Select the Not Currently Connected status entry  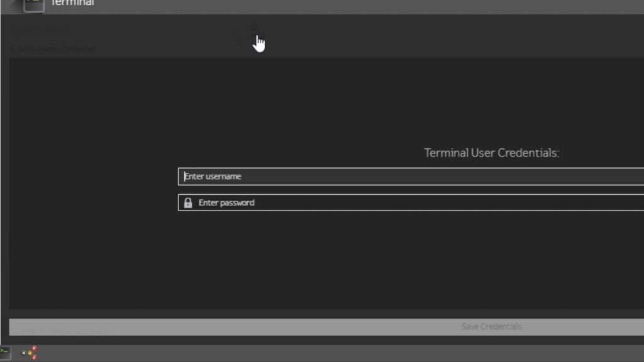[52, 48]
